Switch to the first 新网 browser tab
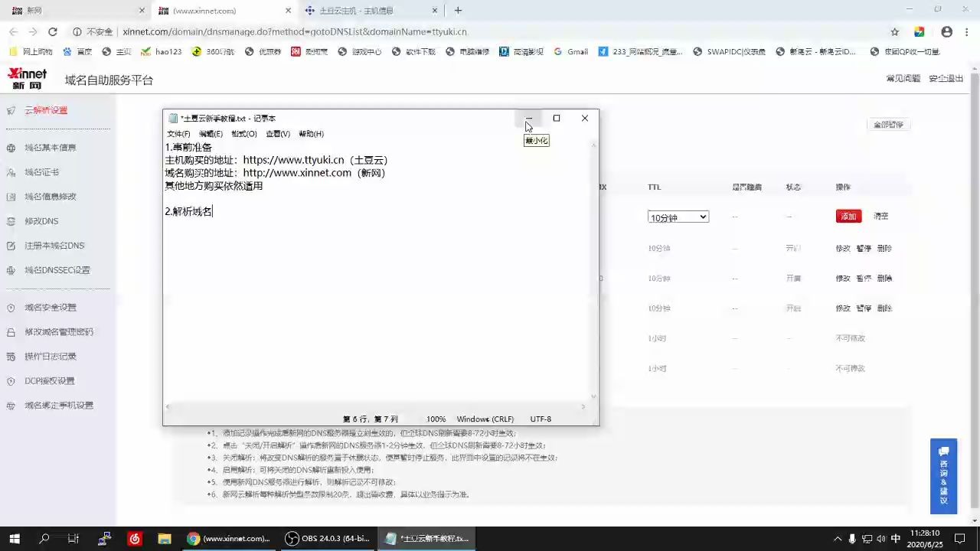 [77, 11]
